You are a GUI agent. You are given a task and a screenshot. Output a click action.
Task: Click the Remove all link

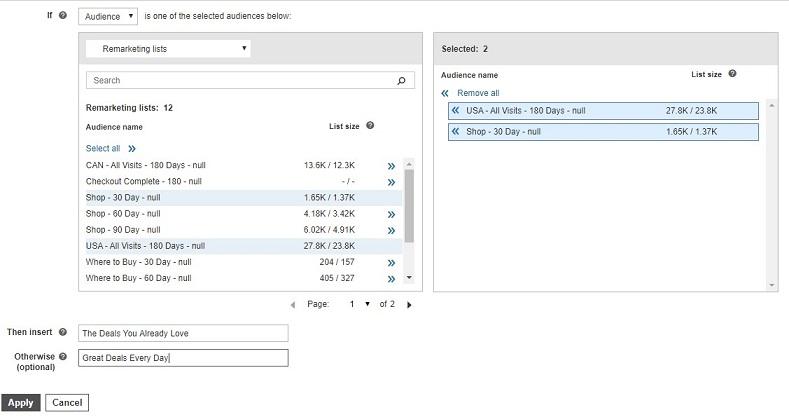pyautogui.click(x=478, y=93)
